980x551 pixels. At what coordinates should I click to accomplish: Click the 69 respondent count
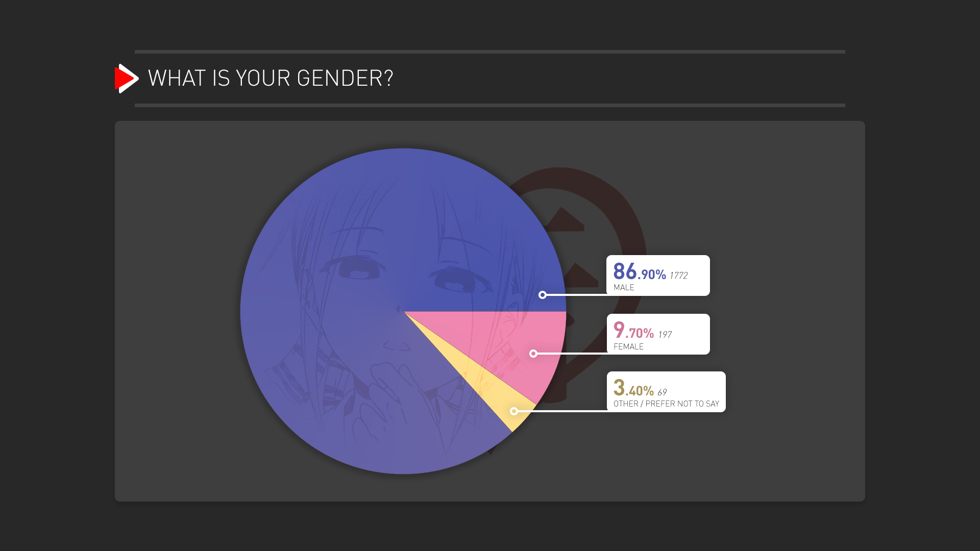pyautogui.click(x=662, y=392)
